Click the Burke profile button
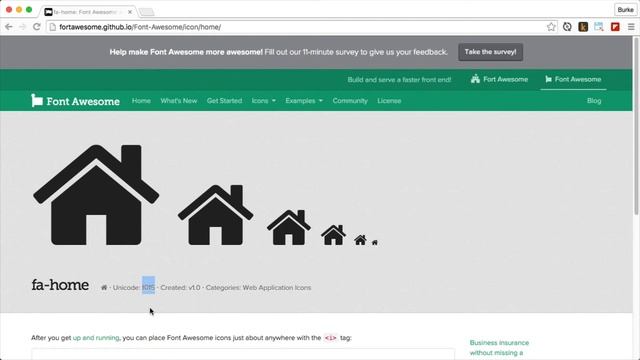Screen dimensions: 640x360 click(x=625, y=9)
